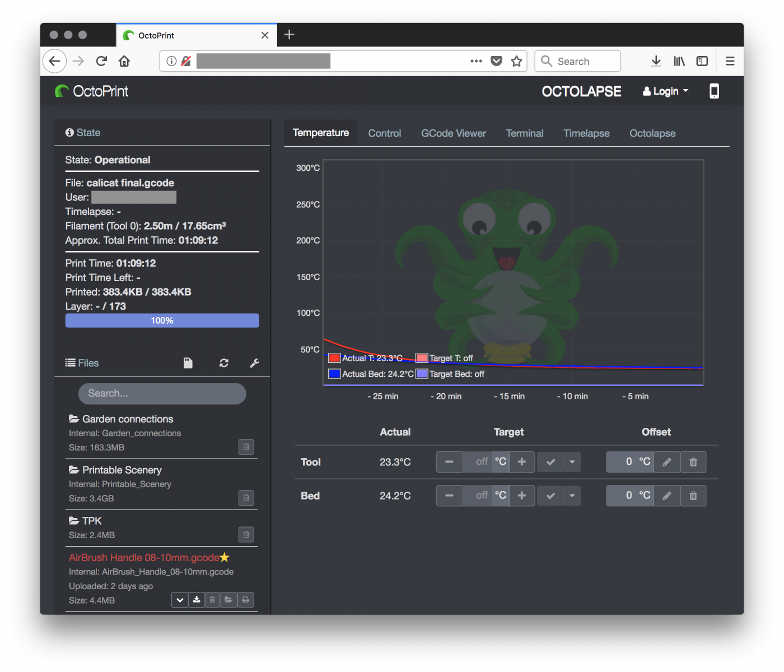The height and width of the screenshot is (672, 784).
Task: Open a new browser tab
Action: pos(289,35)
